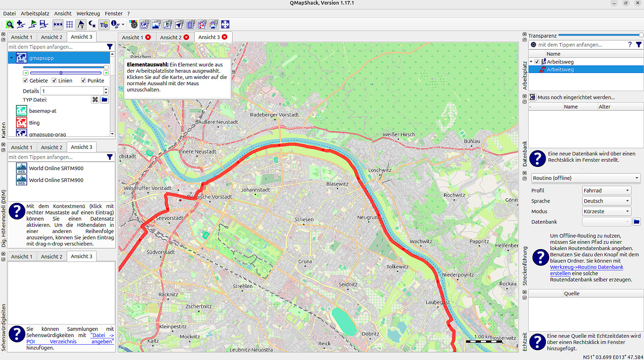Image resolution: width=644 pixels, height=360 pixels.
Task: Toggle the map grid icon
Action: point(69,25)
